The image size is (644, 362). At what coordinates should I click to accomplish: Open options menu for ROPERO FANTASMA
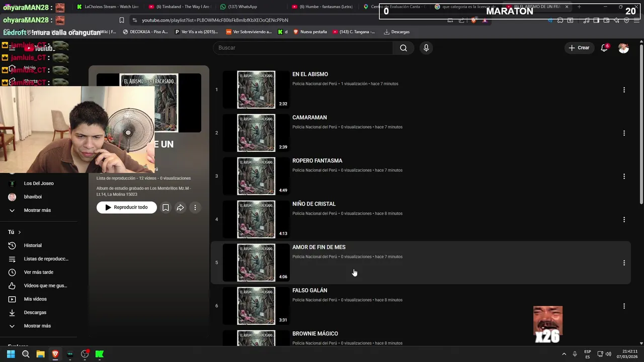[624, 176]
